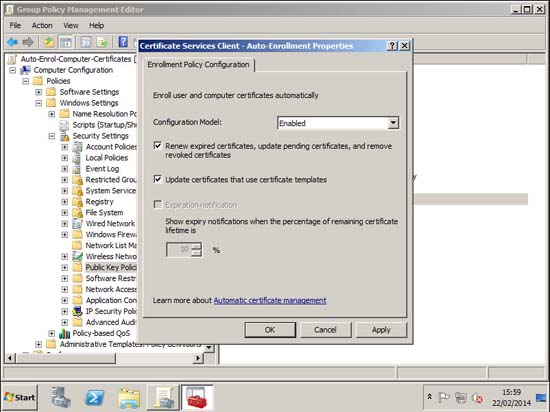This screenshot has width=550, height=412.
Task: Open the File menu
Action: pos(15,25)
